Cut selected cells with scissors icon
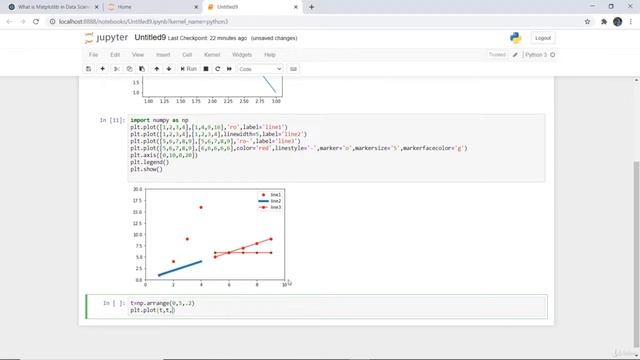Screen dimensions: 640x360 [x=116, y=69]
